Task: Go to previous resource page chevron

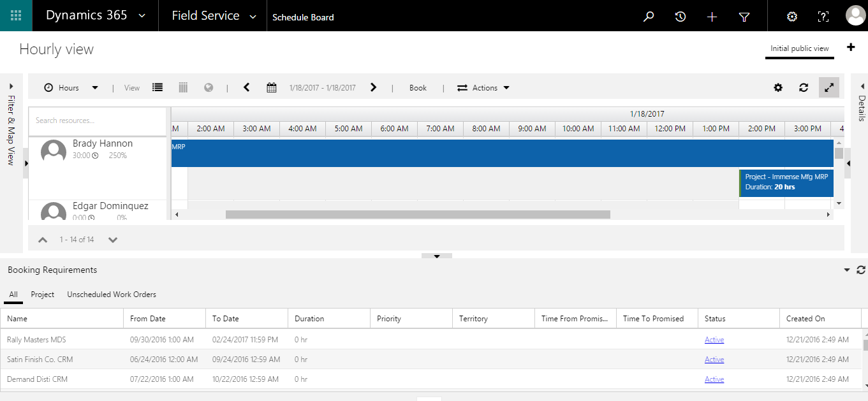Action: [x=43, y=240]
